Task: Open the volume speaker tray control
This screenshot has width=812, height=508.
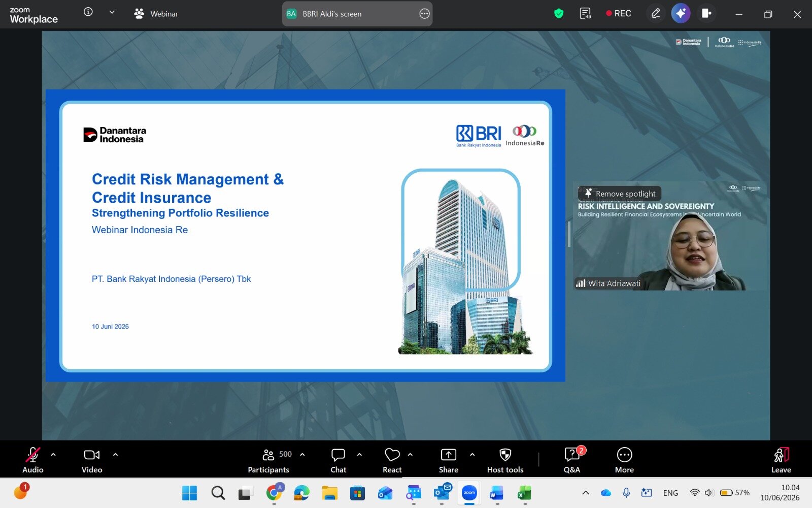Action: click(x=709, y=493)
